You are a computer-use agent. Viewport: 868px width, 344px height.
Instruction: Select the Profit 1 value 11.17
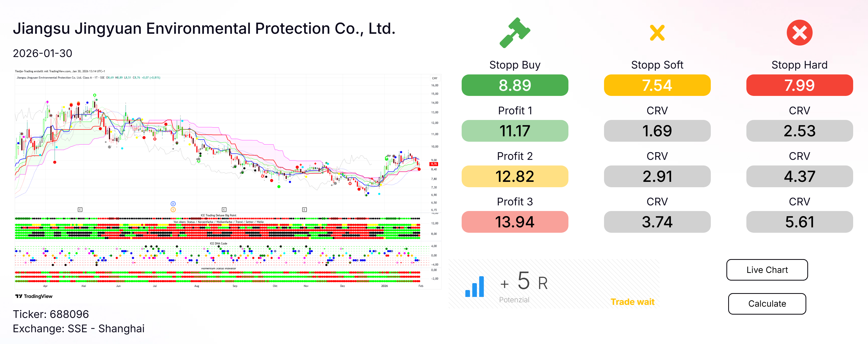click(515, 131)
